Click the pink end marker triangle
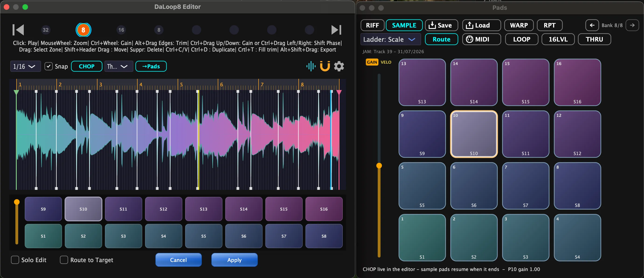644x278 pixels. [x=339, y=93]
